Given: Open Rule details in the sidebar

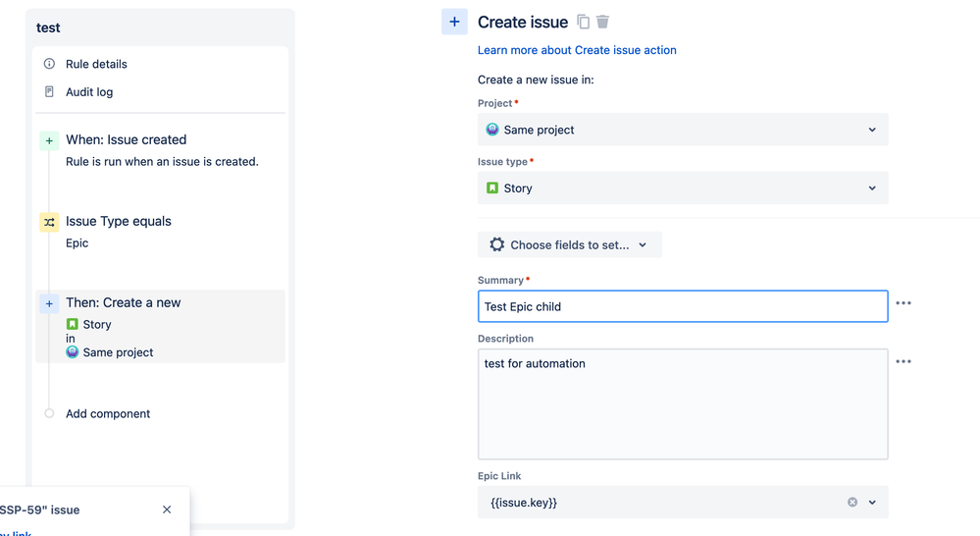Looking at the screenshot, I should click(x=96, y=64).
